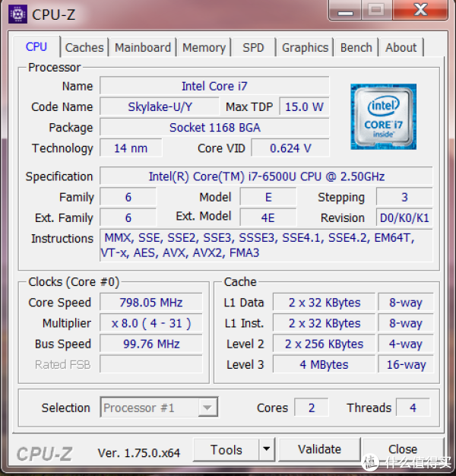Open the Memory tab
Image resolution: width=456 pixels, height=476 pixels.
204,47
